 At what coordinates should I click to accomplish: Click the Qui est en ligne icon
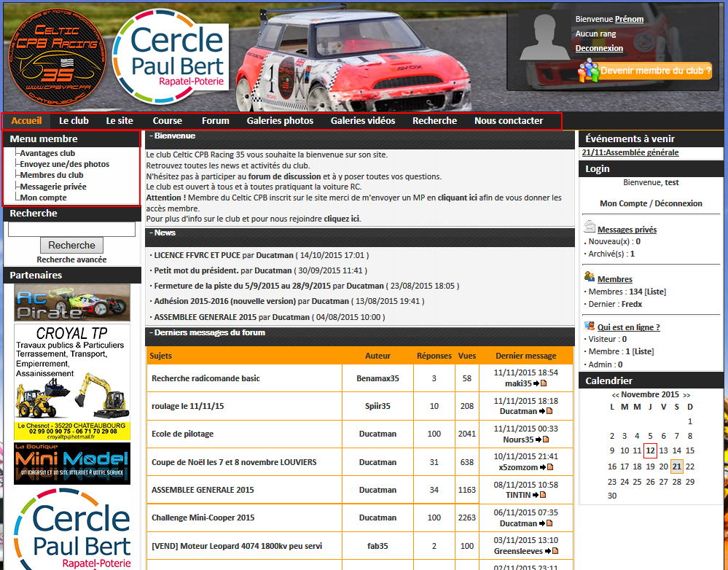[590, 326]
